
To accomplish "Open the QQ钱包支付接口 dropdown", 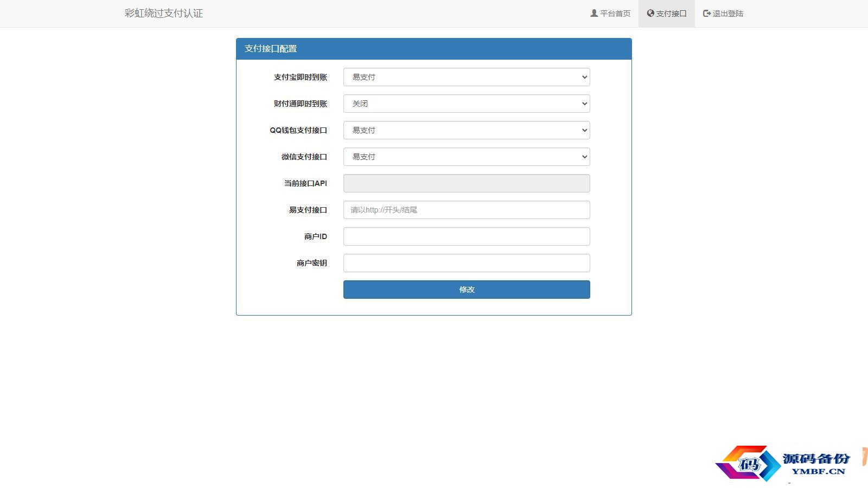I will click(x=467, y=130).
